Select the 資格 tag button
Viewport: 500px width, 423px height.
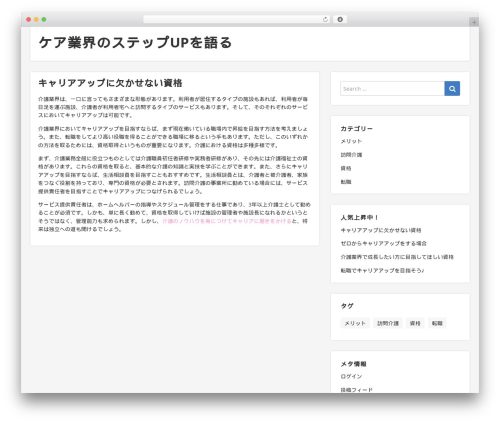[x=415, y=323]
